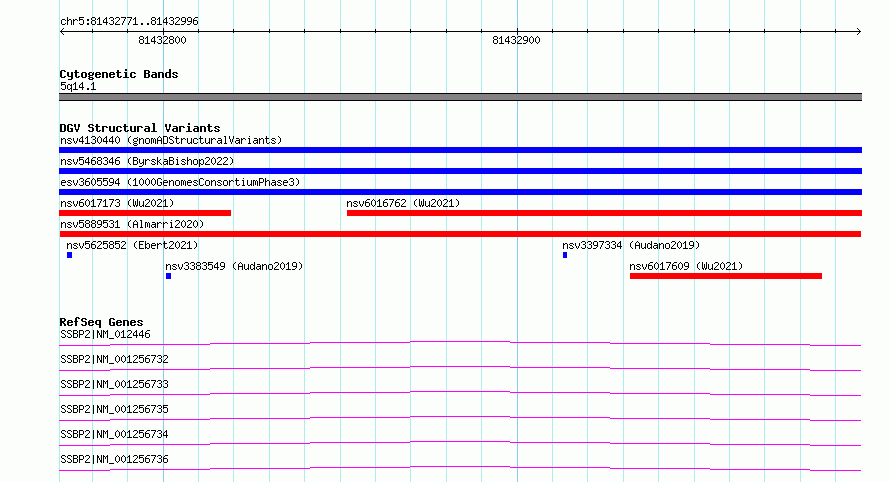Viewport: 890px width, 482px height.
Task: Select transcript SSBP2|NM_001256735
Action: click(114, 409)
